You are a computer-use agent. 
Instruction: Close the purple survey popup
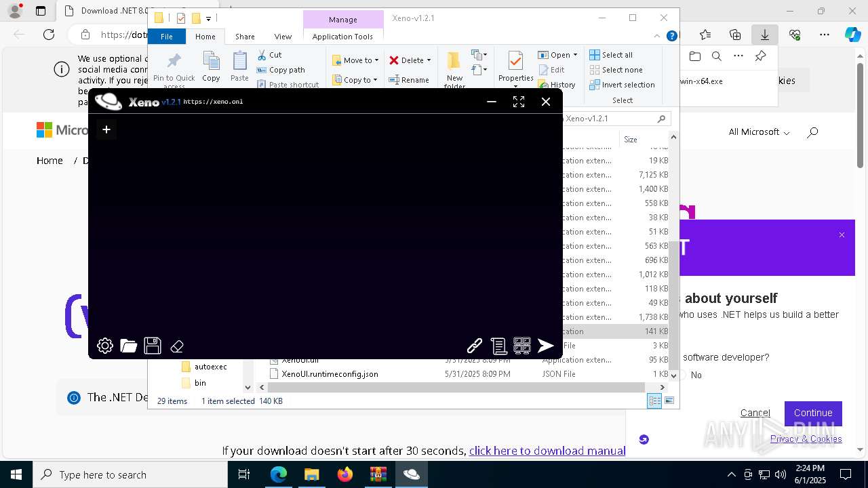click(x=842, y=235)
